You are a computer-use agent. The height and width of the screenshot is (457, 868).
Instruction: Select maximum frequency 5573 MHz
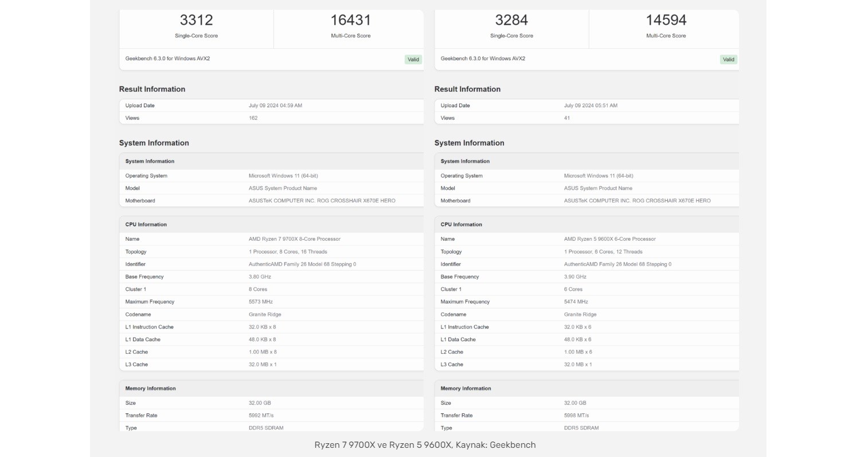tap(261, 302)
